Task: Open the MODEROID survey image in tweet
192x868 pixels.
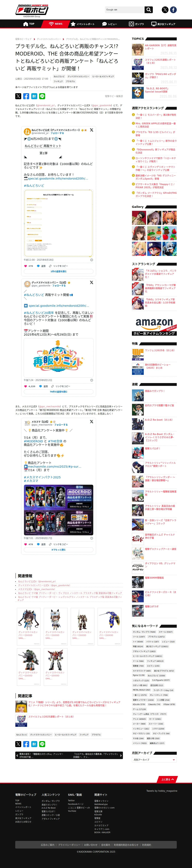Action: [59, 510]
